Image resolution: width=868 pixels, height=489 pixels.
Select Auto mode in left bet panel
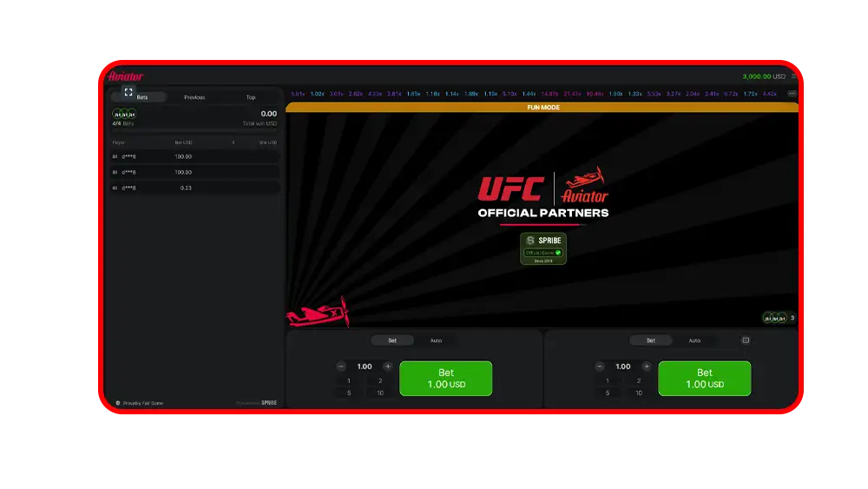[437, 340]
